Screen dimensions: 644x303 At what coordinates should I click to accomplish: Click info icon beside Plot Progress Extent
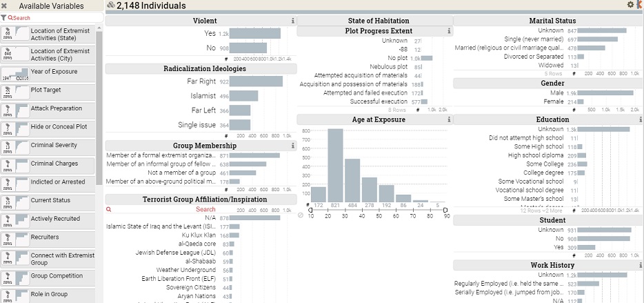pos(449,31)
